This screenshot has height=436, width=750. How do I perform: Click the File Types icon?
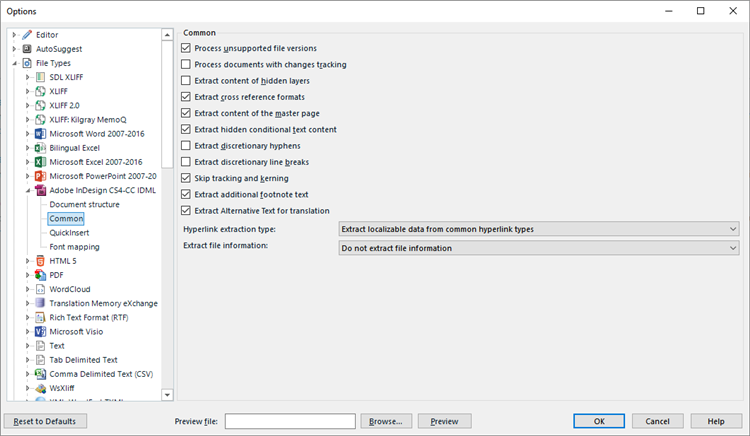click(x=27, y=63)
